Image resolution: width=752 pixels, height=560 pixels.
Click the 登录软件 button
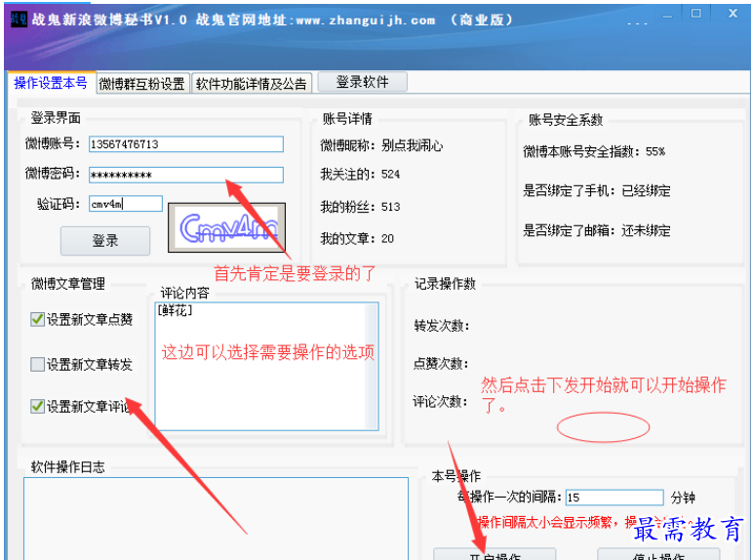tap(363, 82)
